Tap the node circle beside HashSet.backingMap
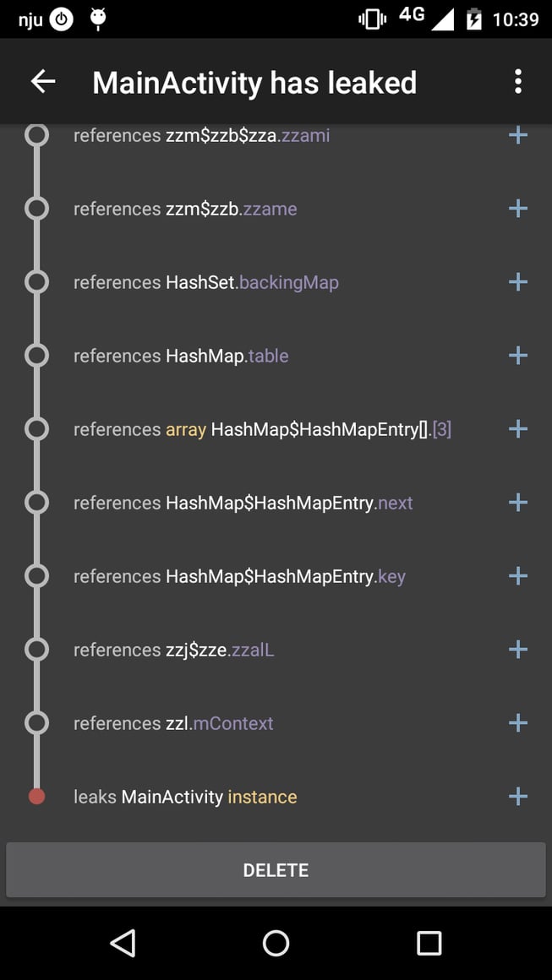552x980 pixels. [x=36, y=282]
